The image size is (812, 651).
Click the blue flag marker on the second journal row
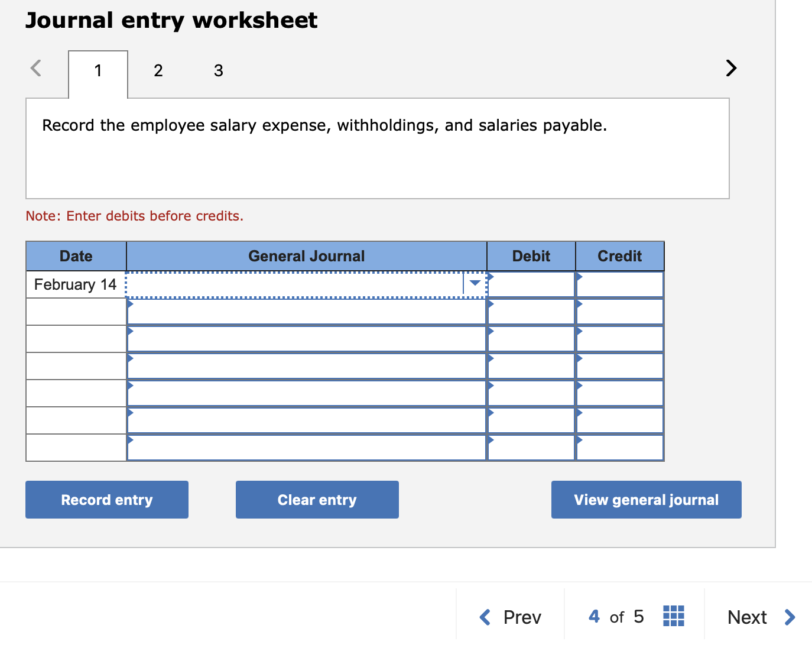[x=130, y=304]
